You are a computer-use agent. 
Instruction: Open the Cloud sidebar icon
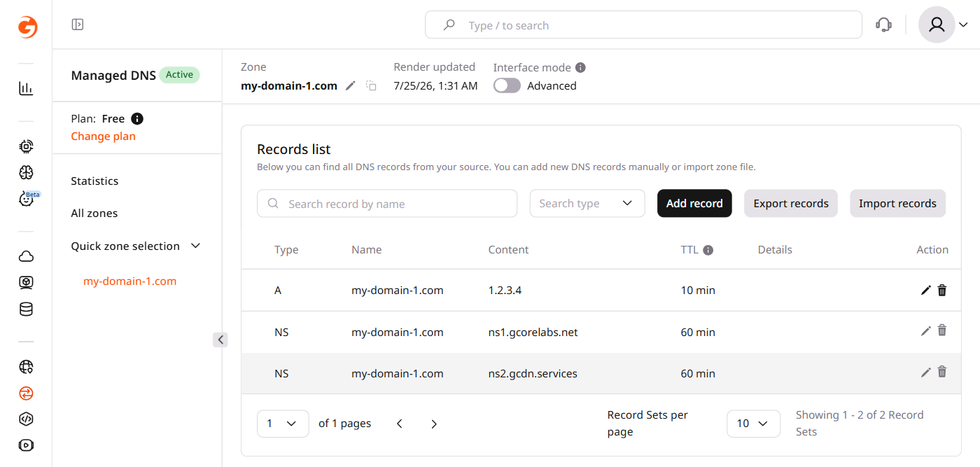click(26, 256)
